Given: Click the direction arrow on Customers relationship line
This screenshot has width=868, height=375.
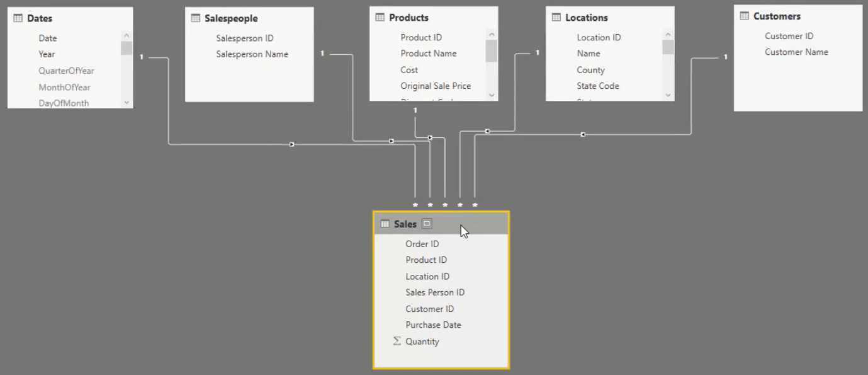Looking at the screenshot, I should [583, 134].
